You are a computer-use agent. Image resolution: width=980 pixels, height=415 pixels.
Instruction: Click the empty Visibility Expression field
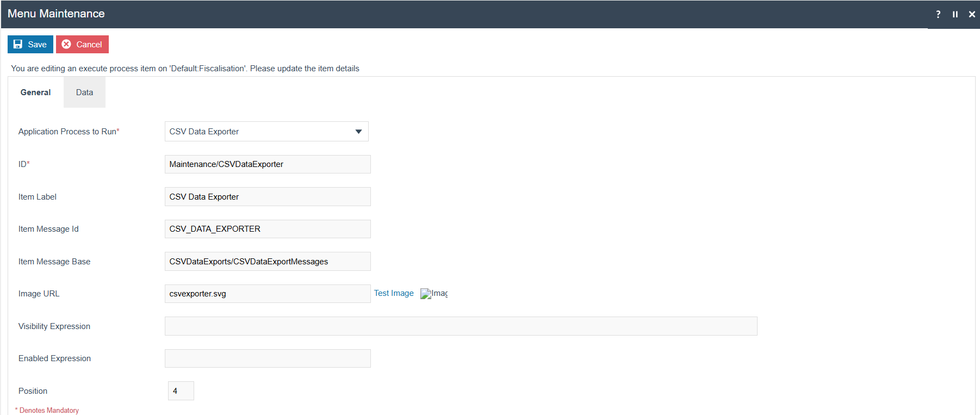point(461,326)
